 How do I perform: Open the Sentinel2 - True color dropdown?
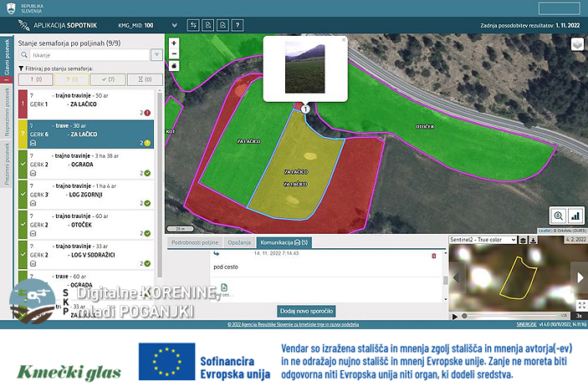[483, 240]
